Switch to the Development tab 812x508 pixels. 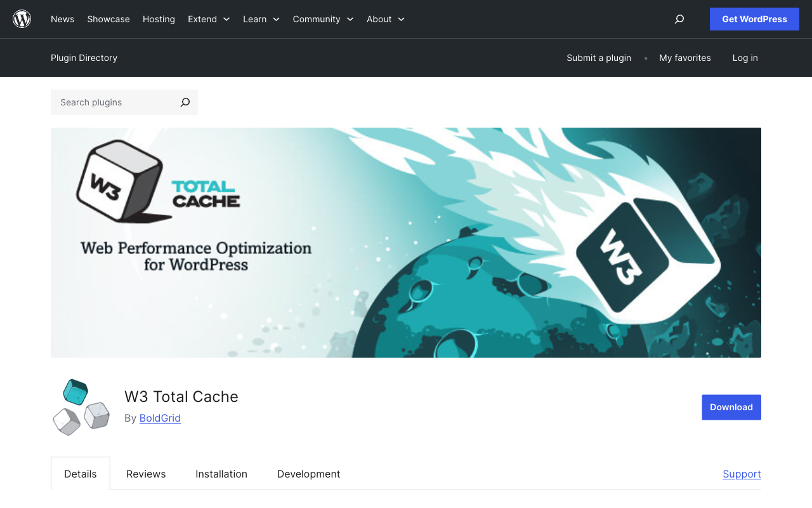tap(308, 474)
